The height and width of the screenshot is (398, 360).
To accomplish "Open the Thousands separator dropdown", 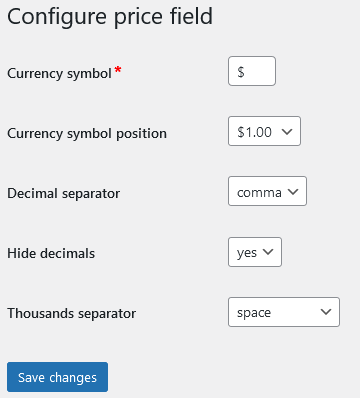I will 284,312.
